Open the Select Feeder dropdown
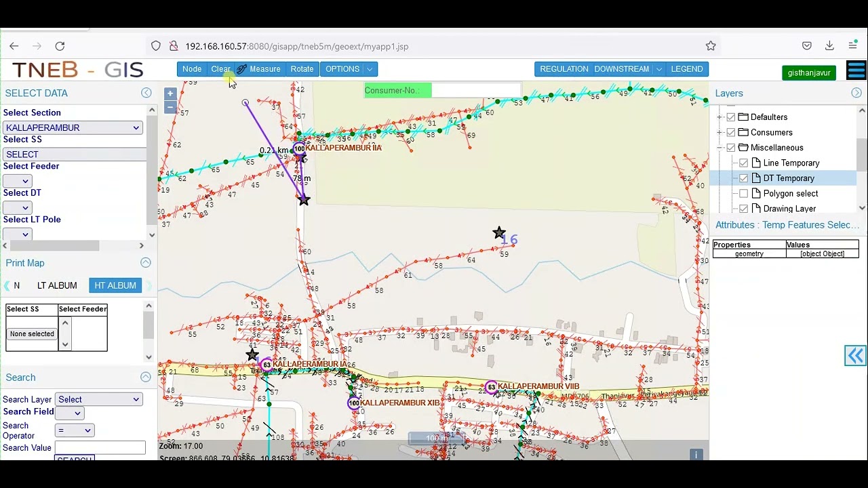The width and height of the screenshot is (868, 488). 17,181
